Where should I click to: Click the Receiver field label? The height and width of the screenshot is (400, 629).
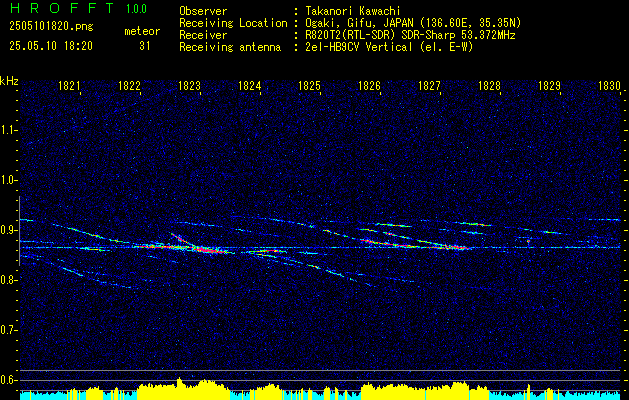pos(203,35)
